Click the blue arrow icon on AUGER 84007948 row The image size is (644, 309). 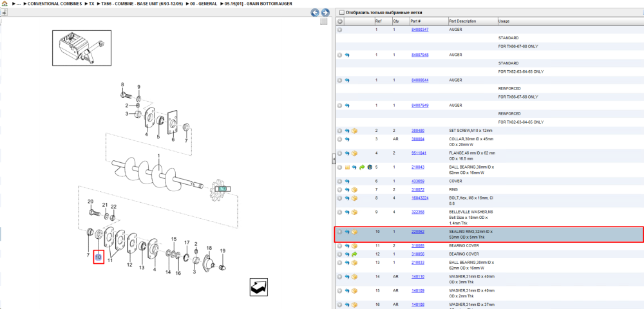click(347, 55)
